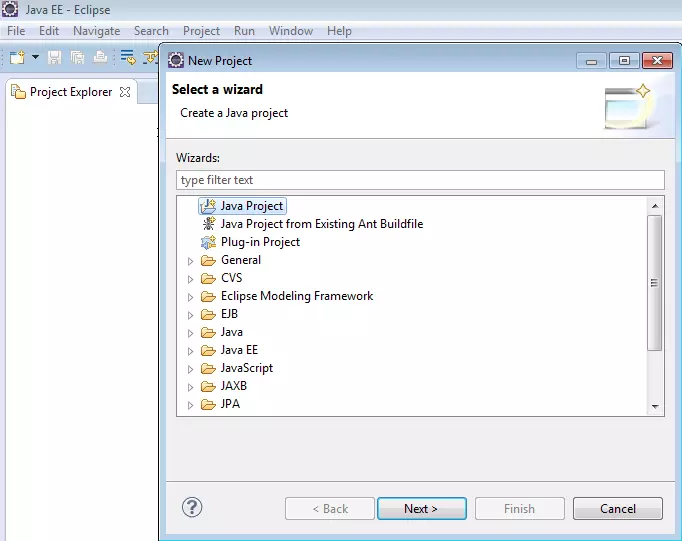Click the General folder icon

[x=208, y=260]
